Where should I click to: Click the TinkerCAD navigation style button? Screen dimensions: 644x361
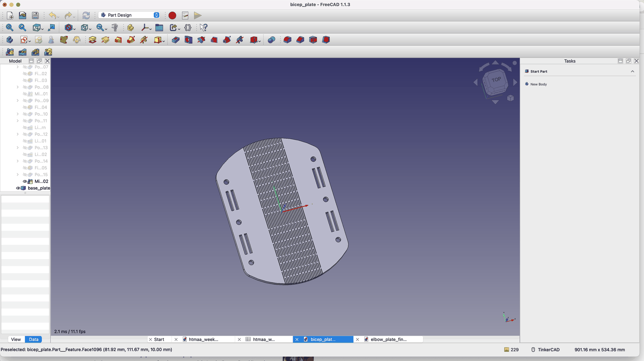545,350
